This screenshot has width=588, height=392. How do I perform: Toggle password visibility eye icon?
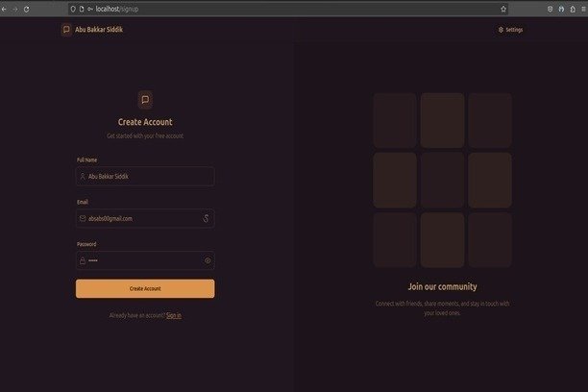(x=208, y=260)
